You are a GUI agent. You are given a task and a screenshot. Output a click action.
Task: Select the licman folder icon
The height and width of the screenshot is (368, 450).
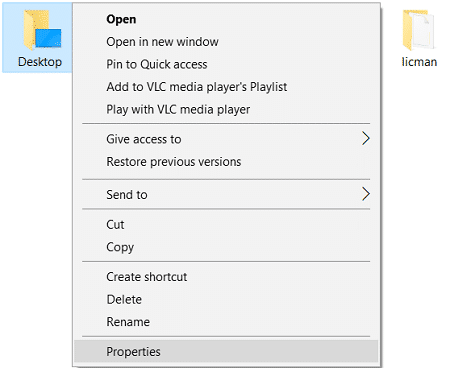pos(419,30)
